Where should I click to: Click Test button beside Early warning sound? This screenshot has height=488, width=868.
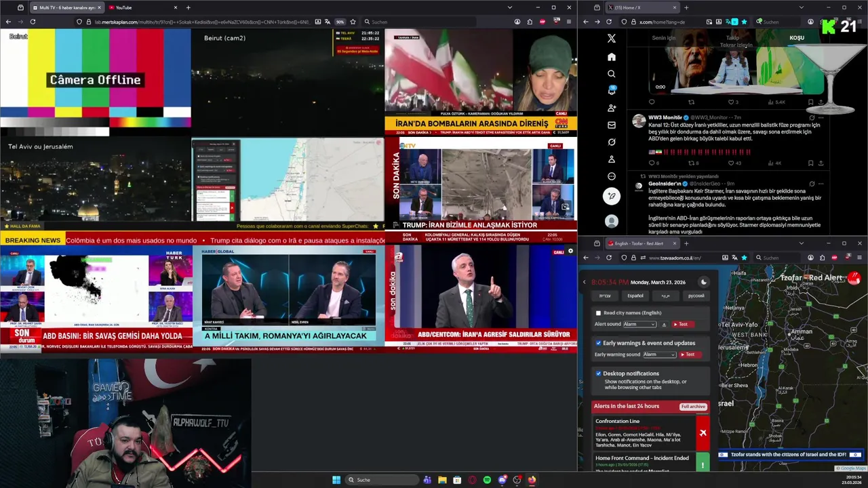pos(690,354)
